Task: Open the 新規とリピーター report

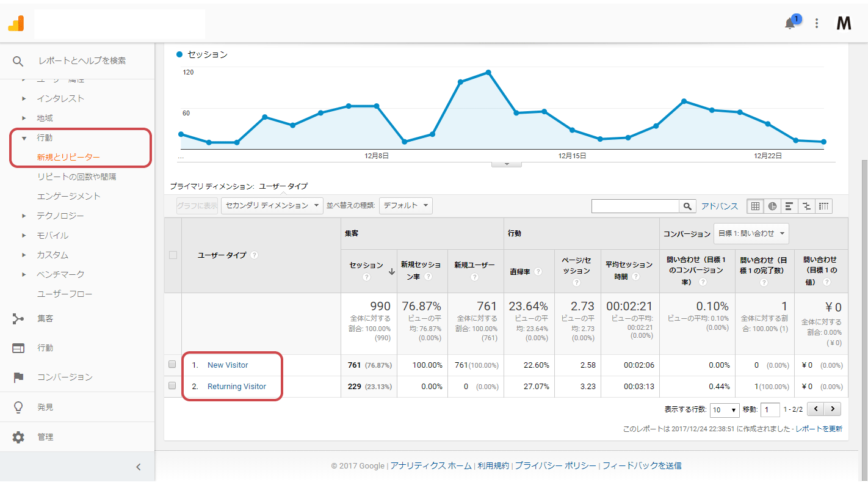Action: 68,157
